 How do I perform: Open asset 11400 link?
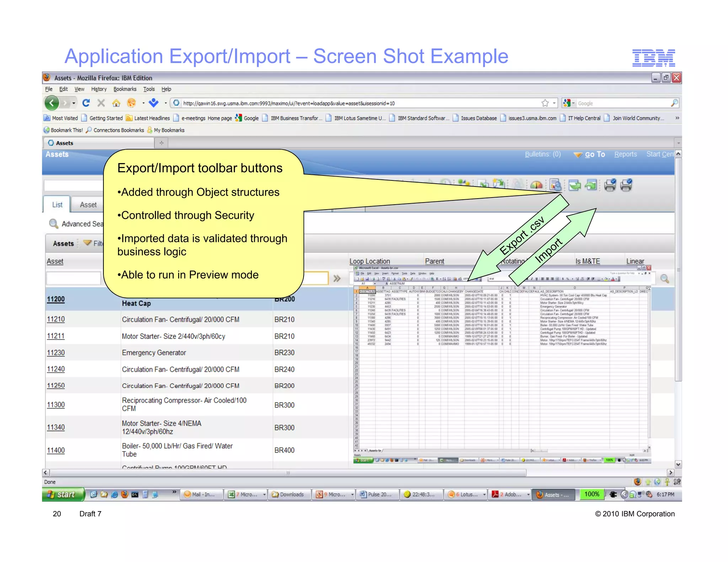point(56,450)
